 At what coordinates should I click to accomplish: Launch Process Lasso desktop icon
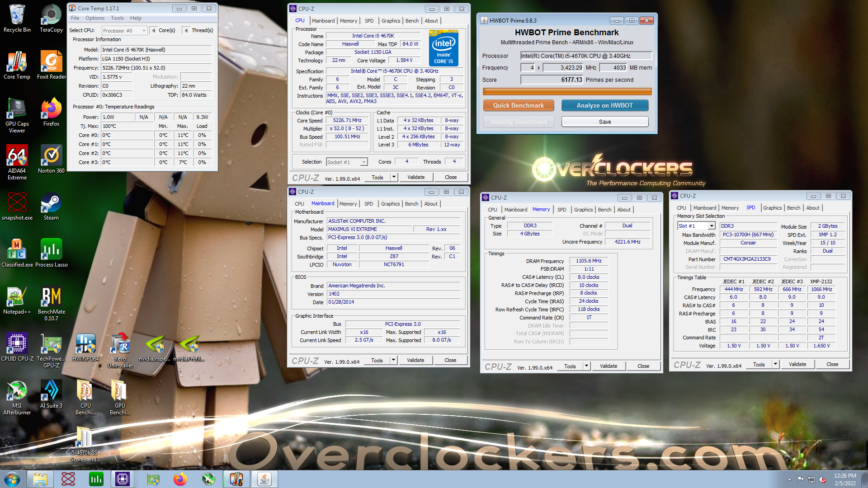coord(51,253)
